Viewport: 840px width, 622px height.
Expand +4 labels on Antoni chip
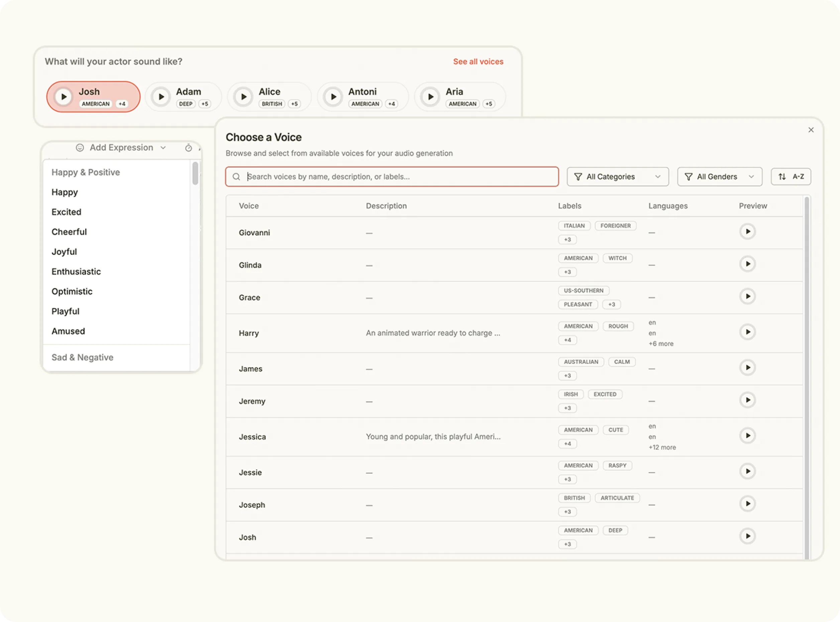coord(392,104)
